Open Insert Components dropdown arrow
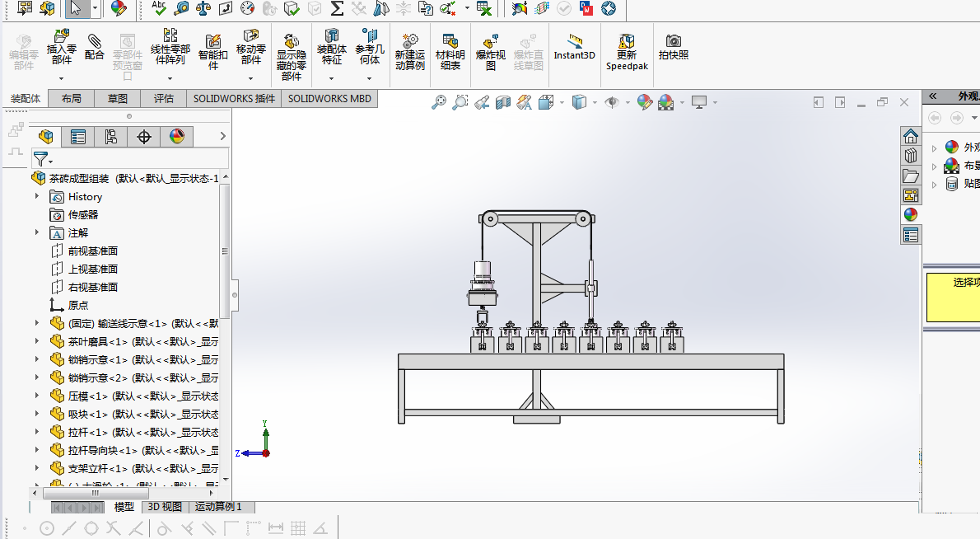Image resolution: width=980 pixels, height=539 pixels. pos(61,79)
